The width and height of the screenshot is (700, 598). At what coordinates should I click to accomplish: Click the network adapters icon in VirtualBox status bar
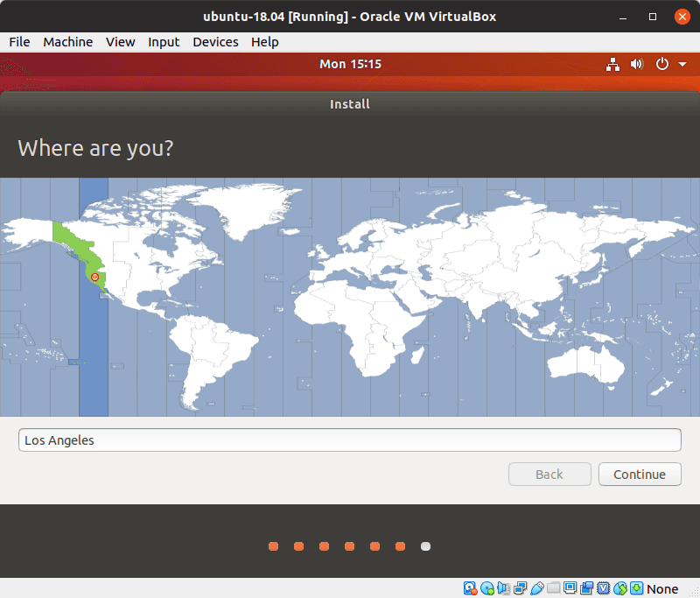(x=520, y=588)
